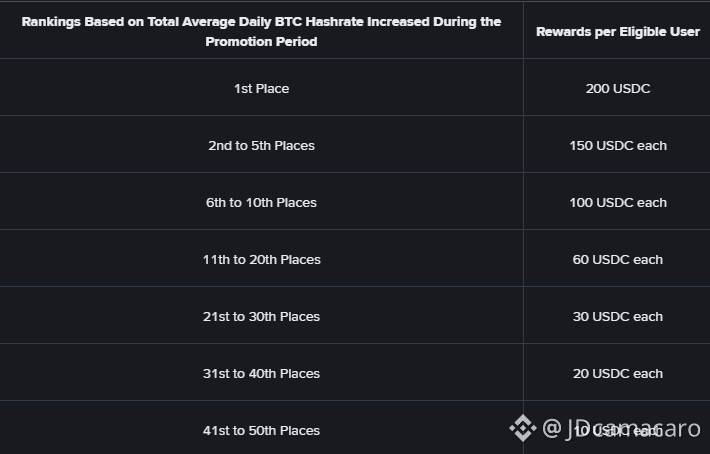710x454 pixels.
Task: Click the '30 USDC each' reward
Action: [x=617, y=317]
